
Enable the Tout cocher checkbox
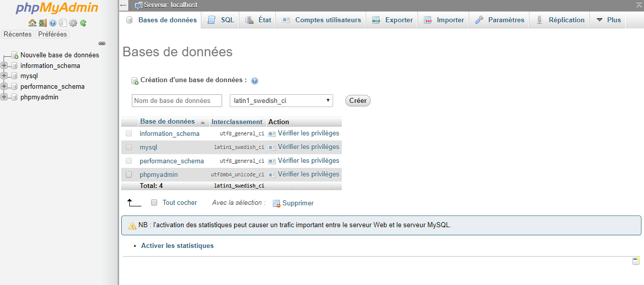154,202
